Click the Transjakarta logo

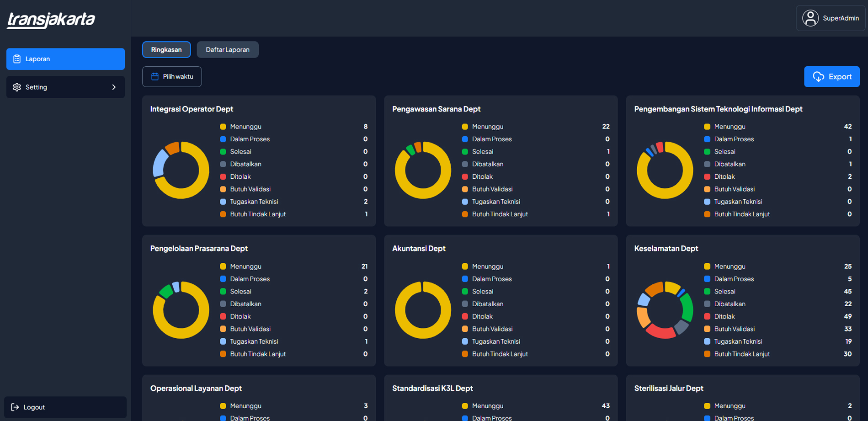(51, 20)
